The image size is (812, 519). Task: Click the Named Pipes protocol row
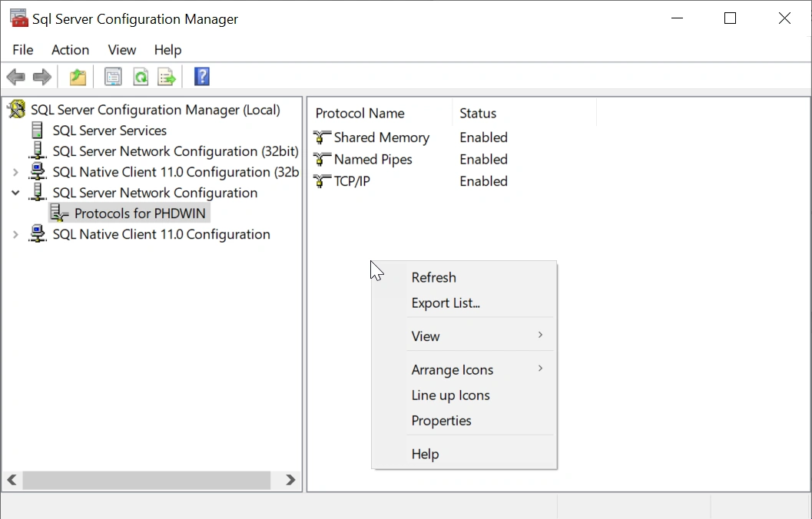click(373, 160)
